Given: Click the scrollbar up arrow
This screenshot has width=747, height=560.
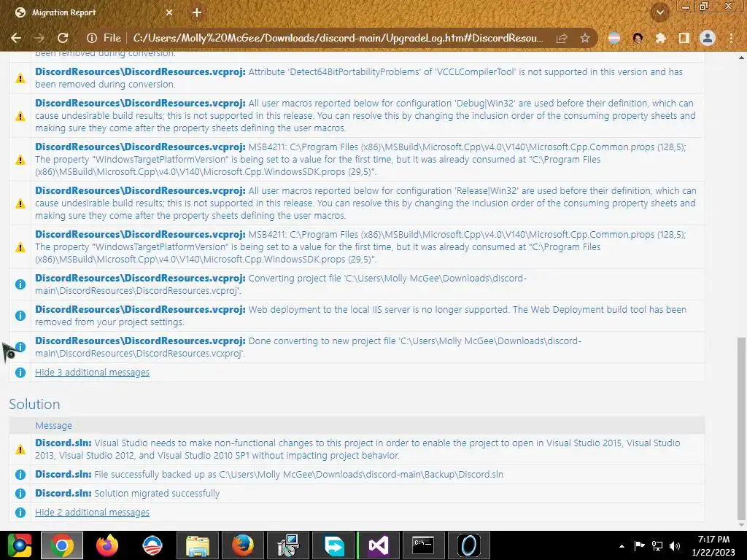Looking at the screenshot, I should (741, 58).
